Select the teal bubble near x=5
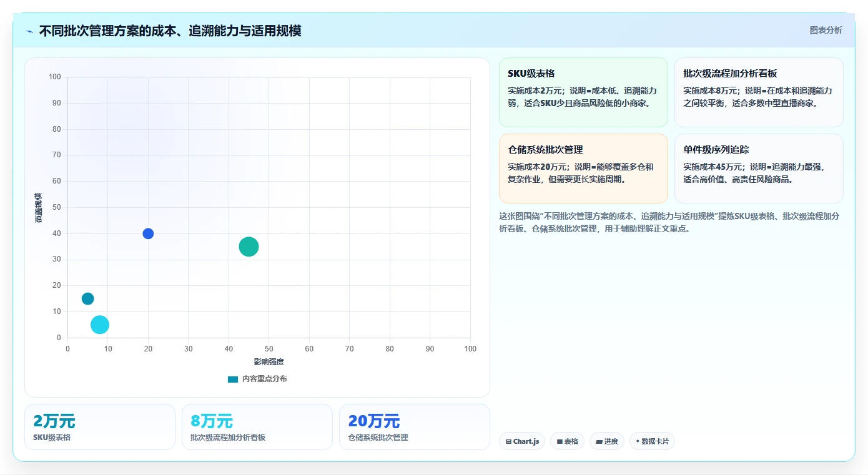 (87, 298)
